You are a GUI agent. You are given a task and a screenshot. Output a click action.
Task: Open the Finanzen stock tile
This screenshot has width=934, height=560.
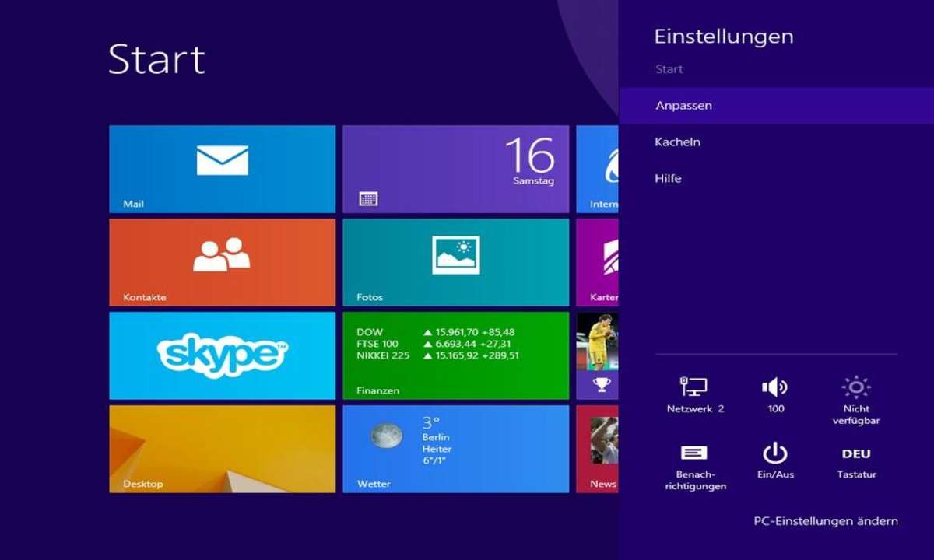(x=456, y=355)
